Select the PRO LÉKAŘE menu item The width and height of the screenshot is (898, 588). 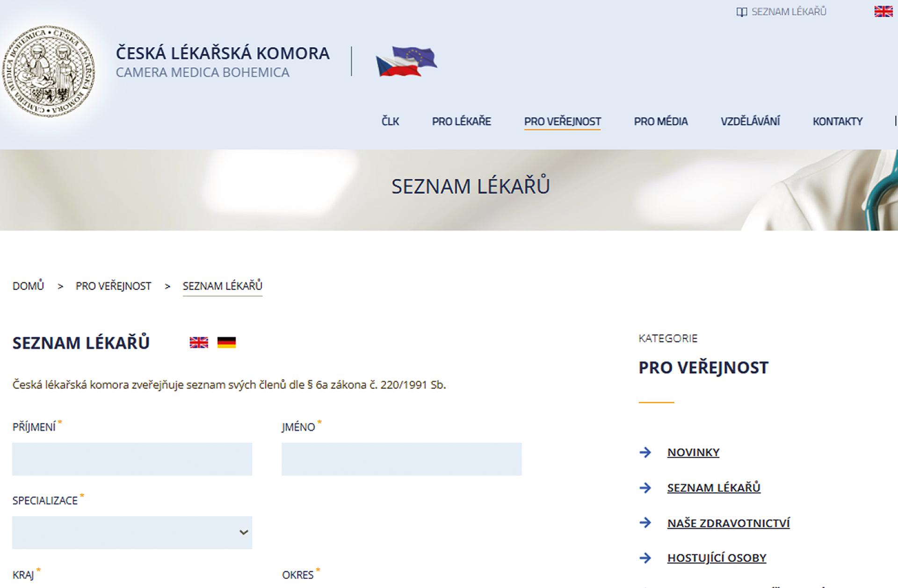click(x=462, y=122)
